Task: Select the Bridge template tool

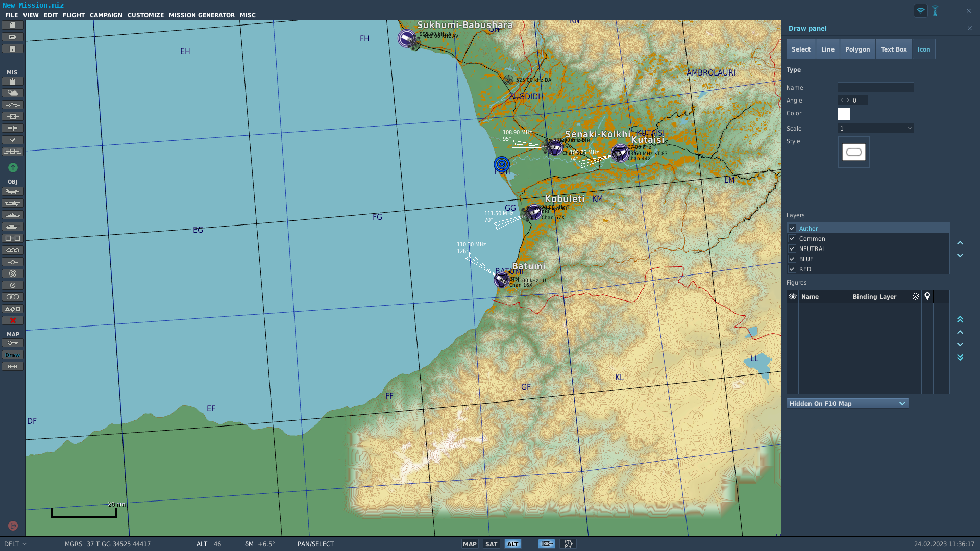Action: tap(13, 250)
